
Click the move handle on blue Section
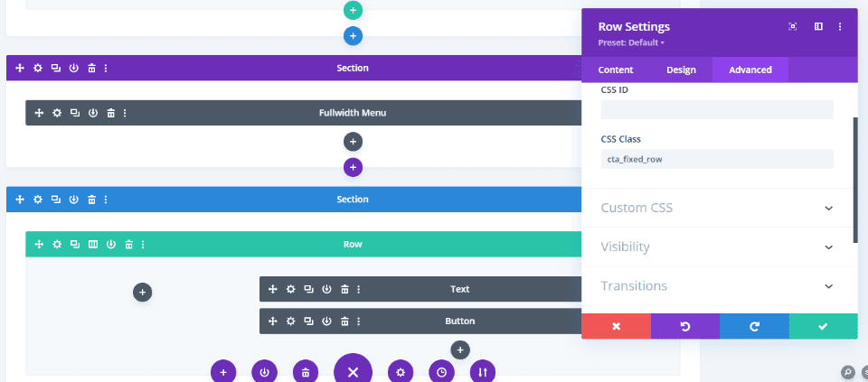click(x=20, y=200)
